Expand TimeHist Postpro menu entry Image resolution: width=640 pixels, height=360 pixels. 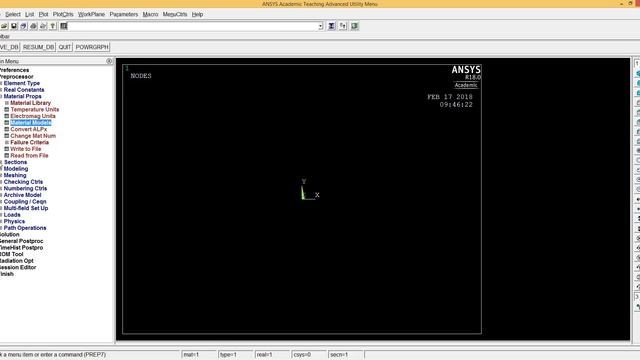click(x=21, y=247)
